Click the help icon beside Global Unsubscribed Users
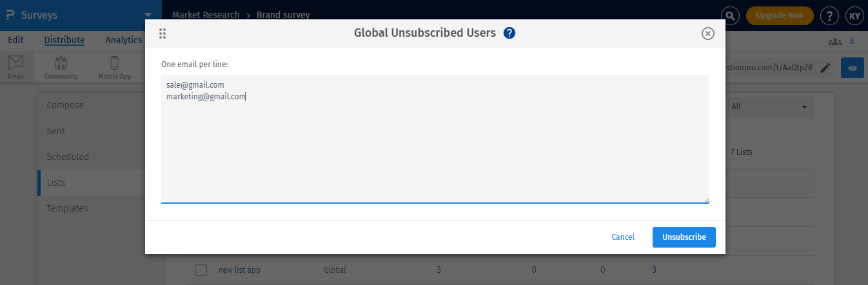This screenshot has width=868, height=285. [x=509, y=33]
